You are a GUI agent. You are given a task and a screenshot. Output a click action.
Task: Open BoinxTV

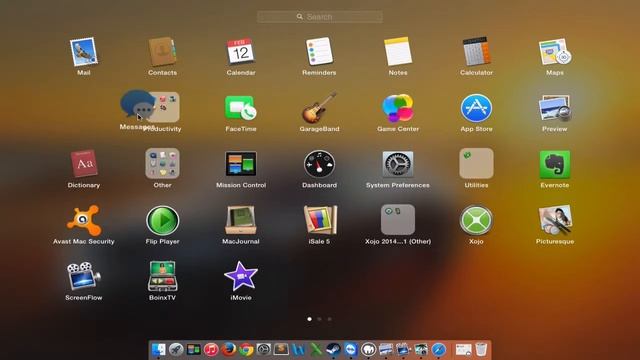[162, 276]
